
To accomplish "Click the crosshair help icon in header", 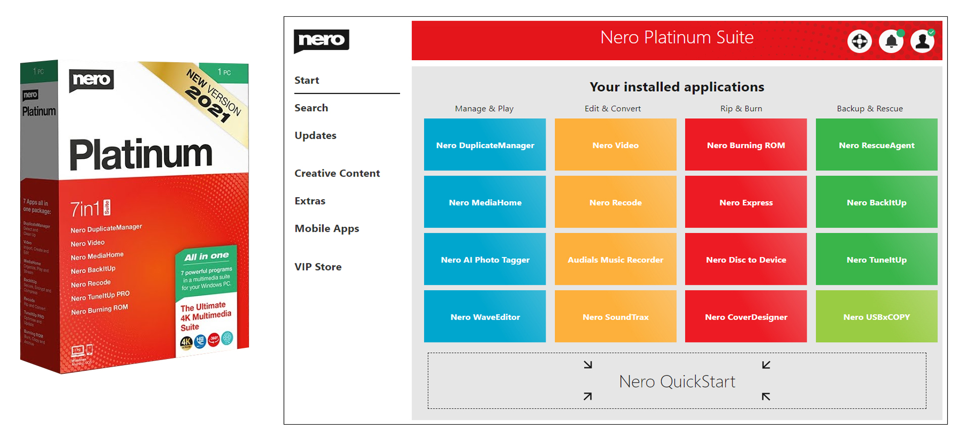I will click(x=859, y=41).
